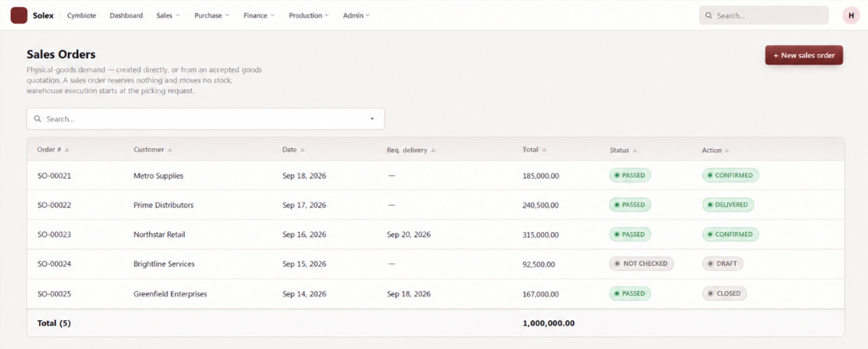Open the Cymbiote workspace link
The width and height of the screenshot is (868, 349).
tap(81, 15)
